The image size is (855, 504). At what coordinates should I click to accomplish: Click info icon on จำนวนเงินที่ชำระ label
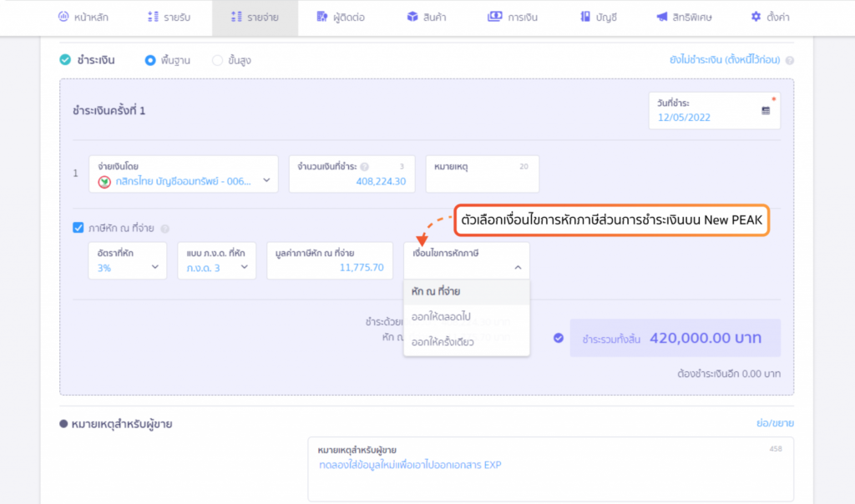364,167
